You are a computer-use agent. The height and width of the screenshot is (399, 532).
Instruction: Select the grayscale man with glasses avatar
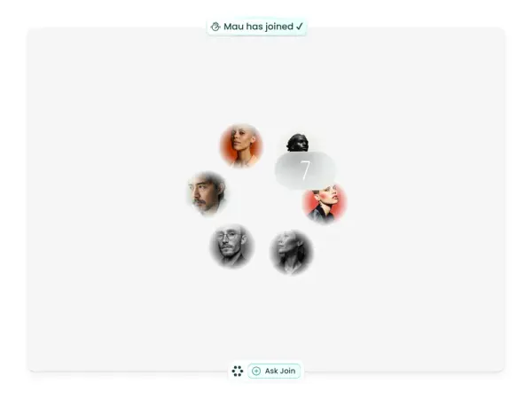(x=231, y=246)
